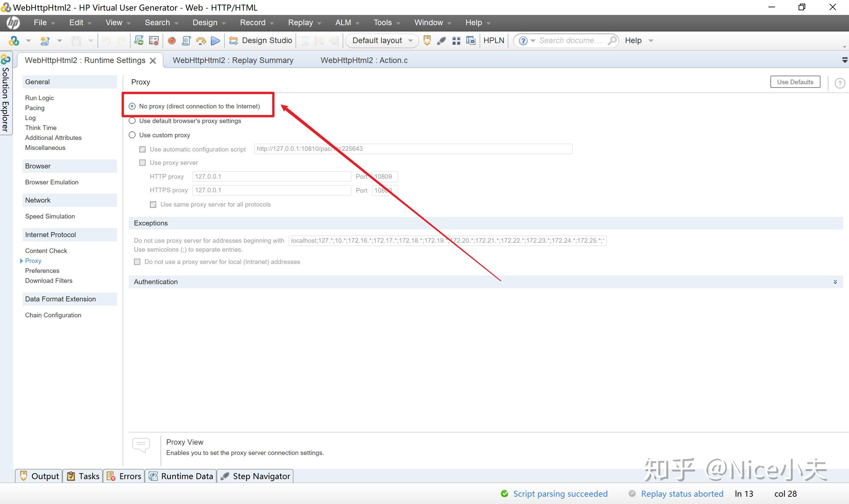Click the red Record button in the toolbar
The height and width of the screenshot is (504, 849).
coord(172,41)
